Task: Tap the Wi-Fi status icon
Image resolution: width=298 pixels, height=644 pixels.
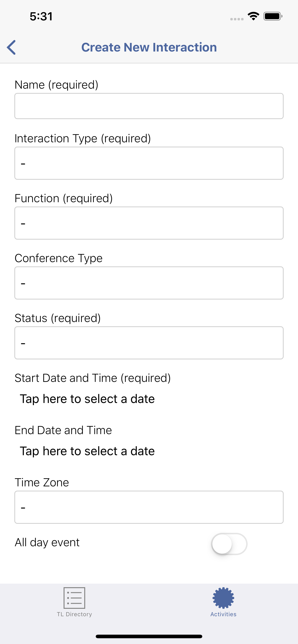Action: [x=253, y=16]
